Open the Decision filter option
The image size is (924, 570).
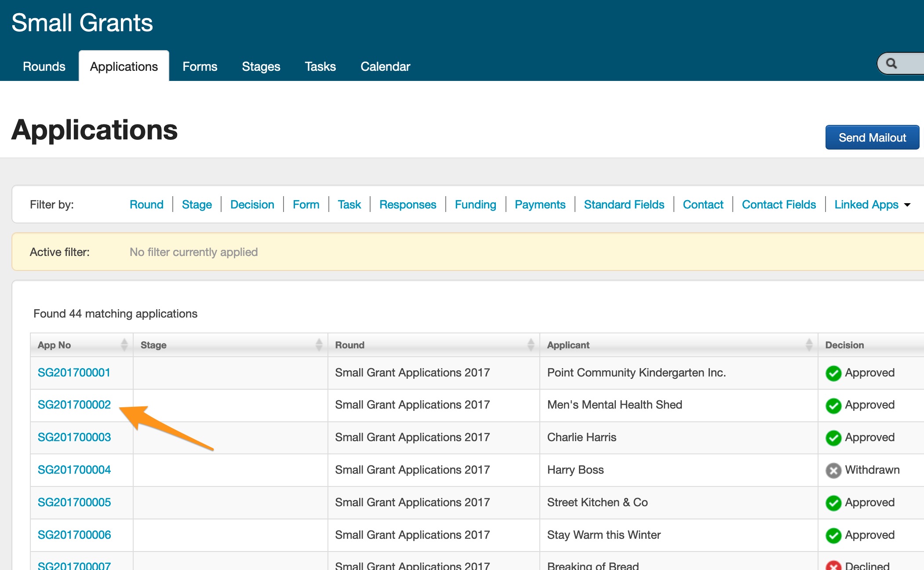point(252,205)
